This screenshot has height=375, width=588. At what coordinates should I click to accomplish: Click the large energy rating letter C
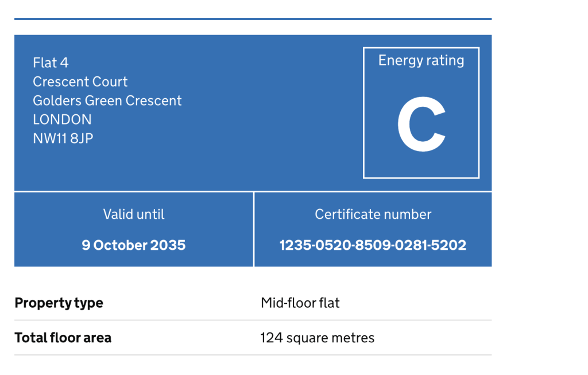(x=421, y=124)
